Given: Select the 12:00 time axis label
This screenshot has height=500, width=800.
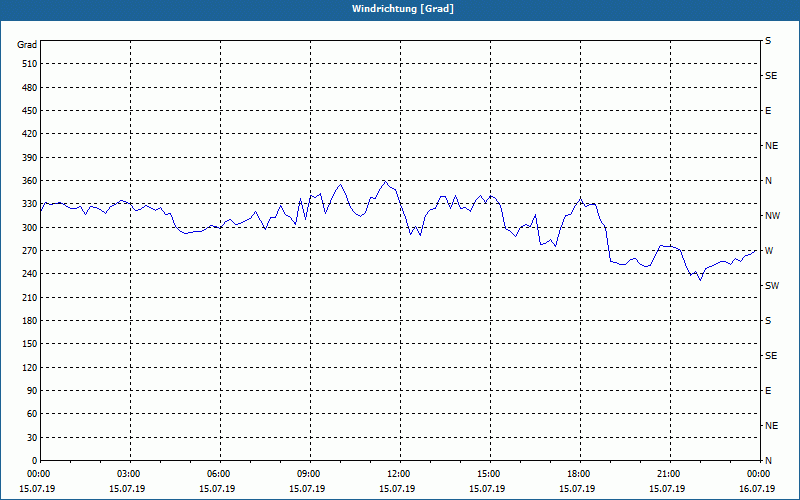Looking at the screenshot, I should click(x=398, y=474).
